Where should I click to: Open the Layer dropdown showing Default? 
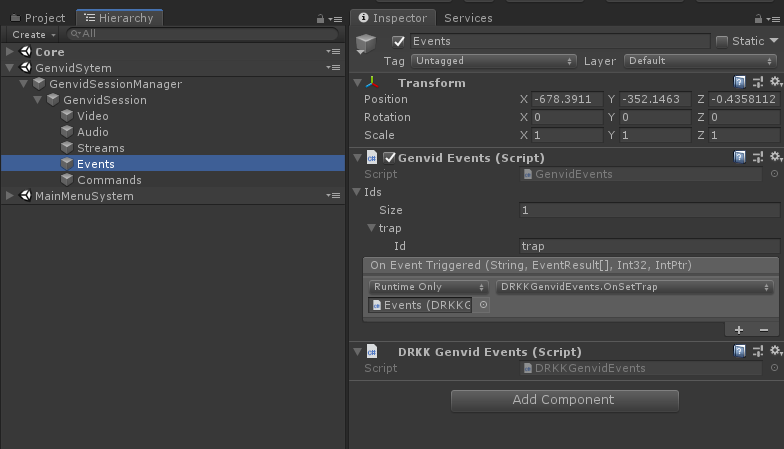pos(700,61)
